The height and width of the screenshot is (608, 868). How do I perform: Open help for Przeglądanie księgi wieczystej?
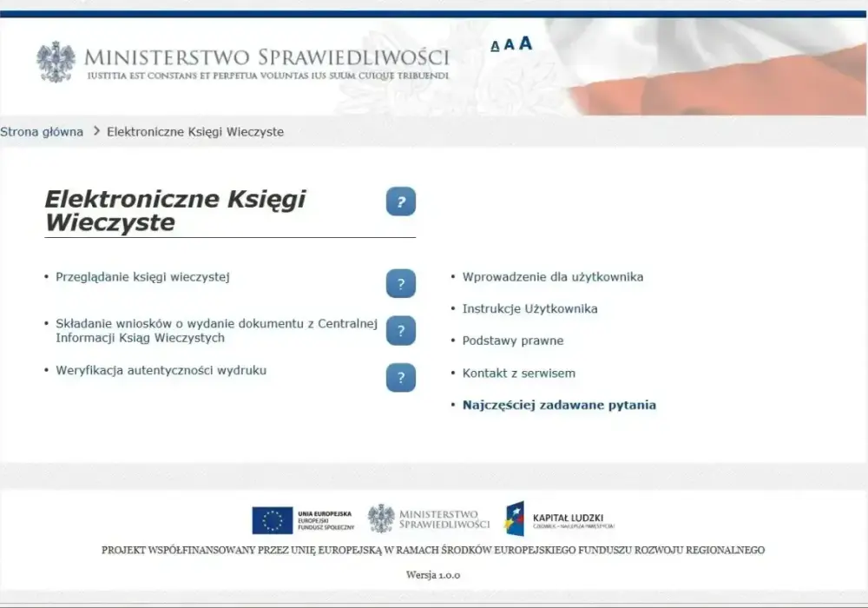(401, 283)
